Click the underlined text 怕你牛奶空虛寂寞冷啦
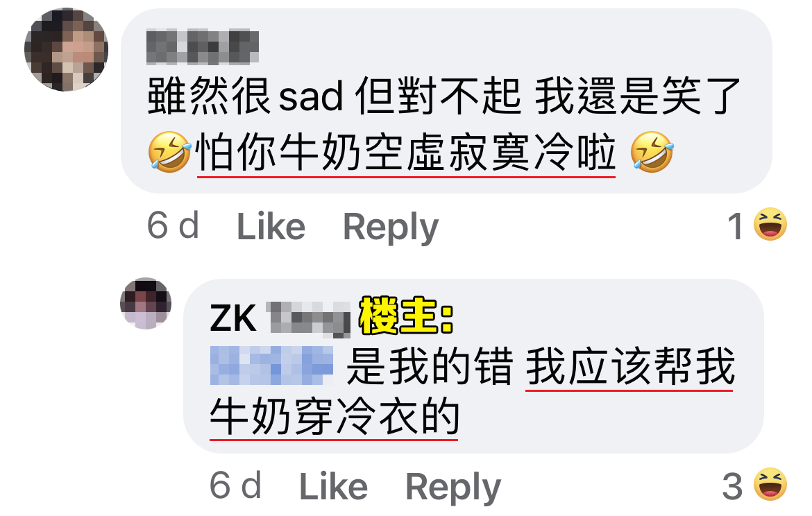The height and width of the screenshot is (516, 812). coord(406,153)
